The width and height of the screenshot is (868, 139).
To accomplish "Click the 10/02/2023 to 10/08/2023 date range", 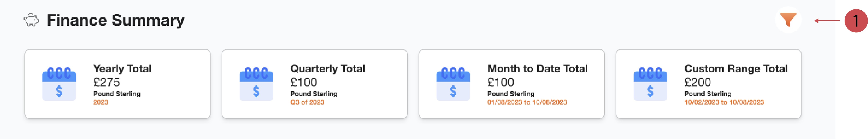I will point(724,102).
